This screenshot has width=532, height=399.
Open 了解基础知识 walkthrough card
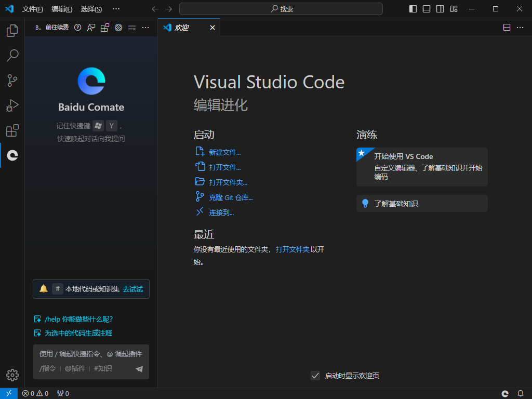(422, 204)
